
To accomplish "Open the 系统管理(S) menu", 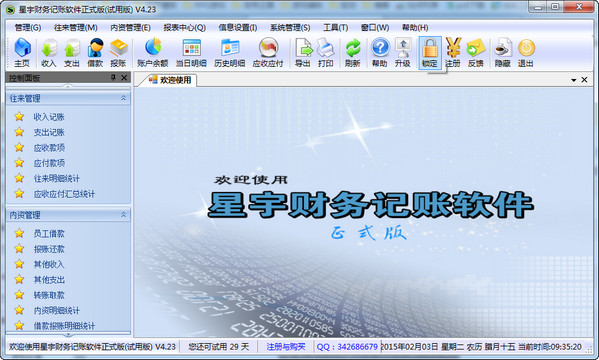I will 290,28.
